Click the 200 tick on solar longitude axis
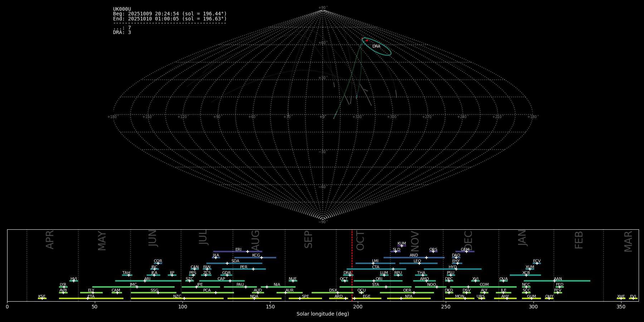 pos(358,307)
